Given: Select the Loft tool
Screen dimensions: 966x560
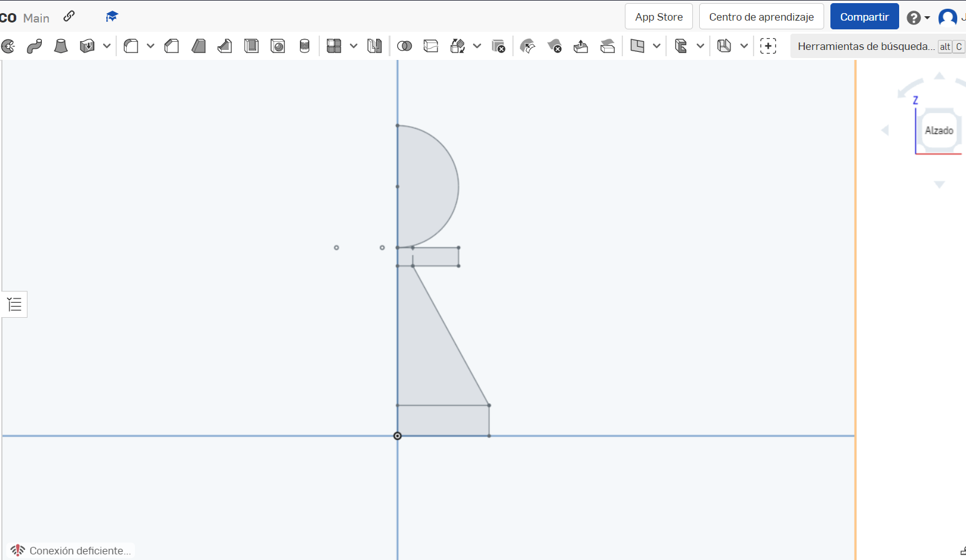Looking at the screenshot, I should [61, 46].
